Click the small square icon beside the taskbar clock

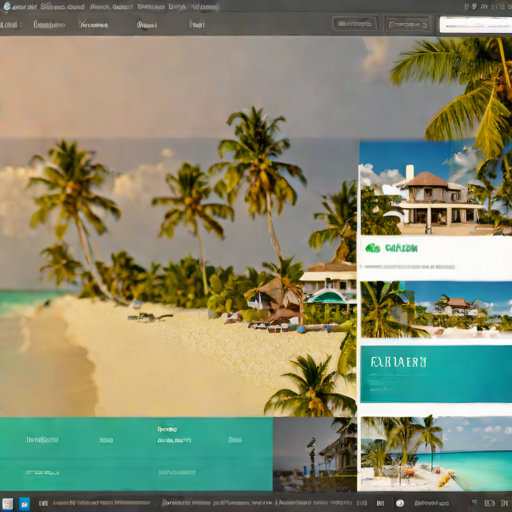click(x=380, y=503)
